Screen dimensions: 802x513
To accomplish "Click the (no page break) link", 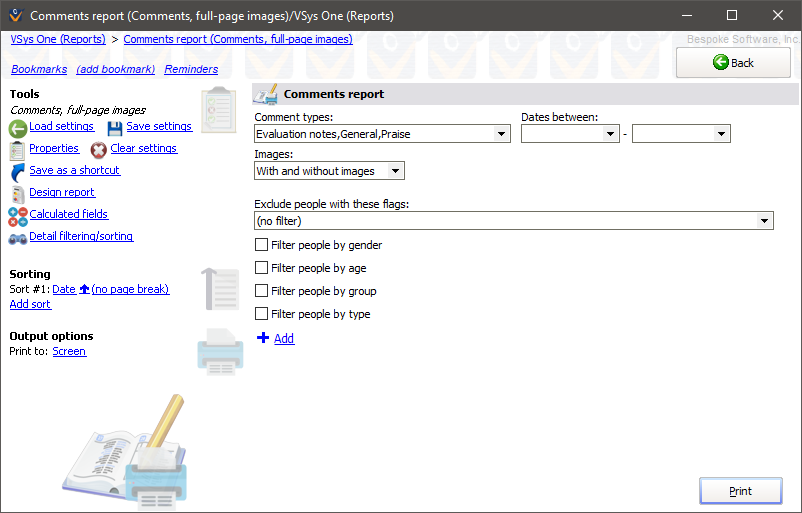I will tap(130, 289).
